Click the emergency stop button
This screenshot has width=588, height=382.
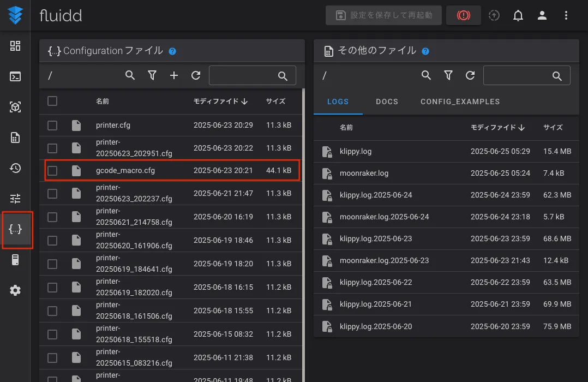[463, 15]
